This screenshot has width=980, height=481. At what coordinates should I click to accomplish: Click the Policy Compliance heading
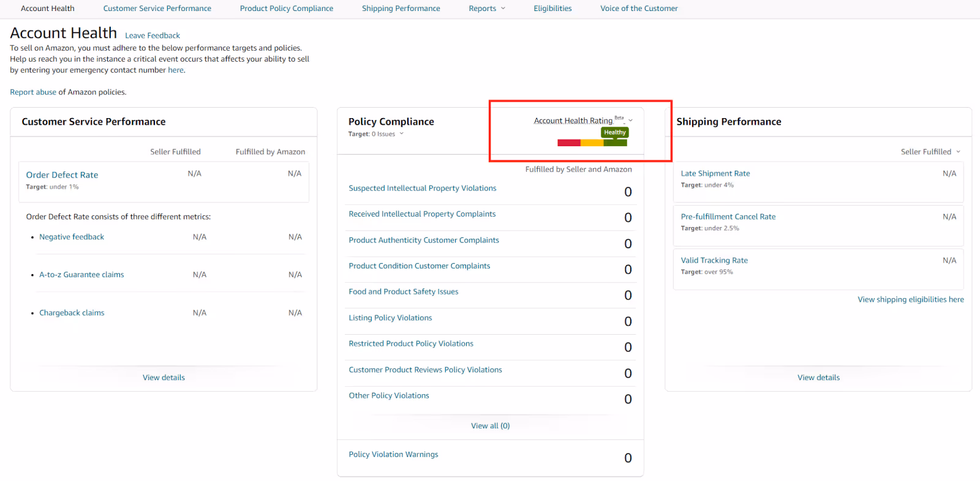coord(391,122)
